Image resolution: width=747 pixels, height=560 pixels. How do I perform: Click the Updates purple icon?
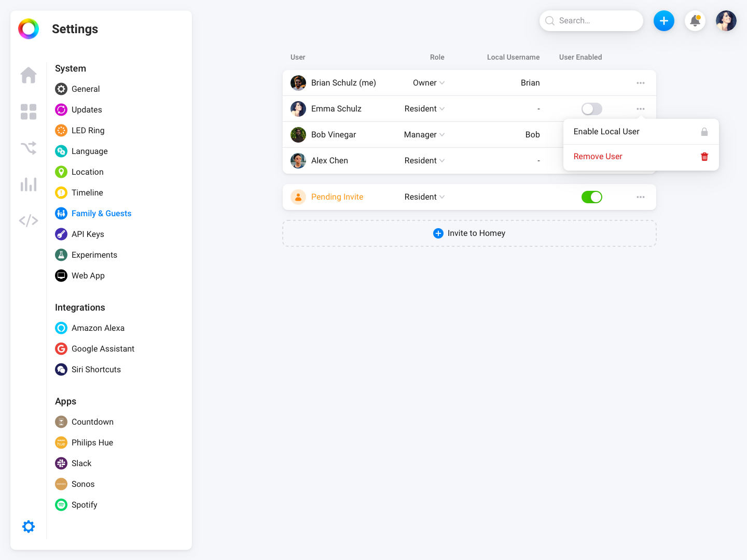[x=61, y=109]
